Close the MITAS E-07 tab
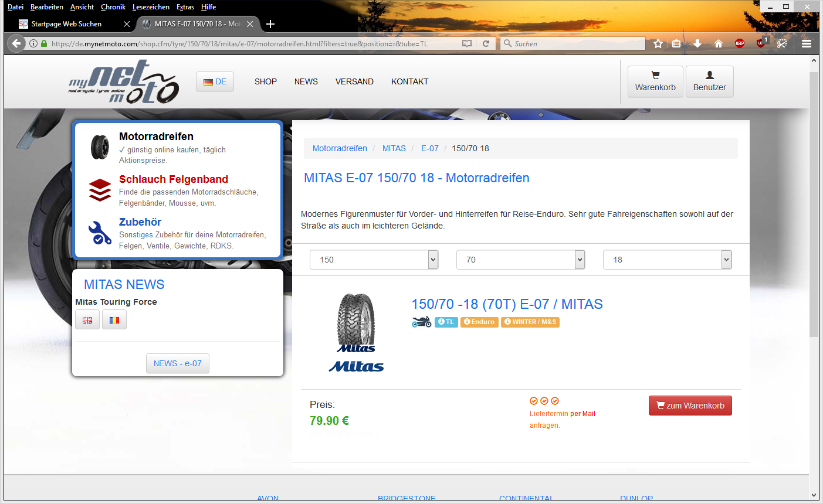The width and height of the screenshot is (823, 504). click(250, 24)
